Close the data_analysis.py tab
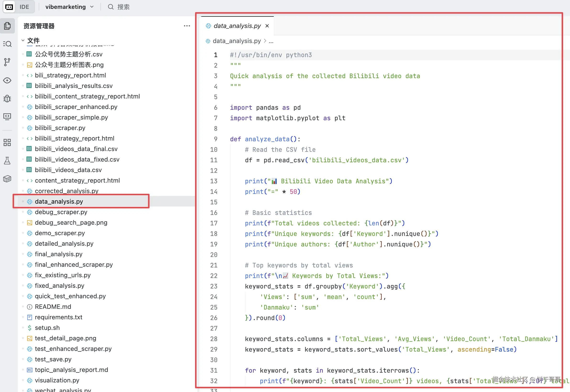The image size is (570, 392). pyautogui.click(x=267, y=26)
